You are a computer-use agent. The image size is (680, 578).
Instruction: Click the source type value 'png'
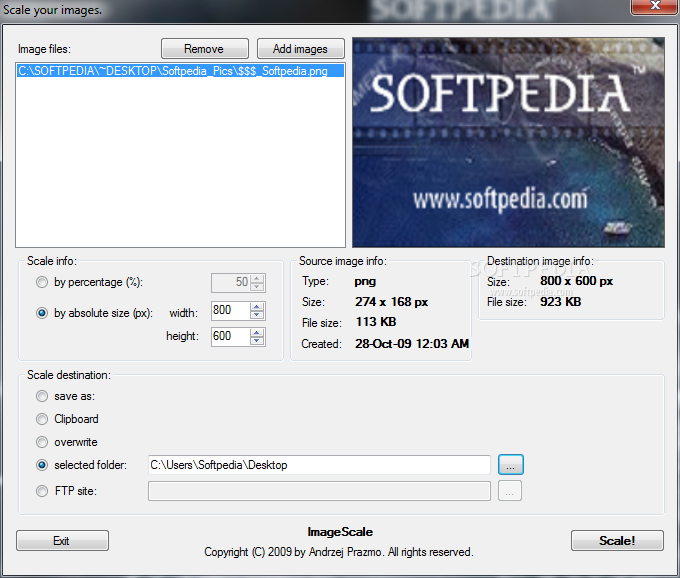[365, 282]
